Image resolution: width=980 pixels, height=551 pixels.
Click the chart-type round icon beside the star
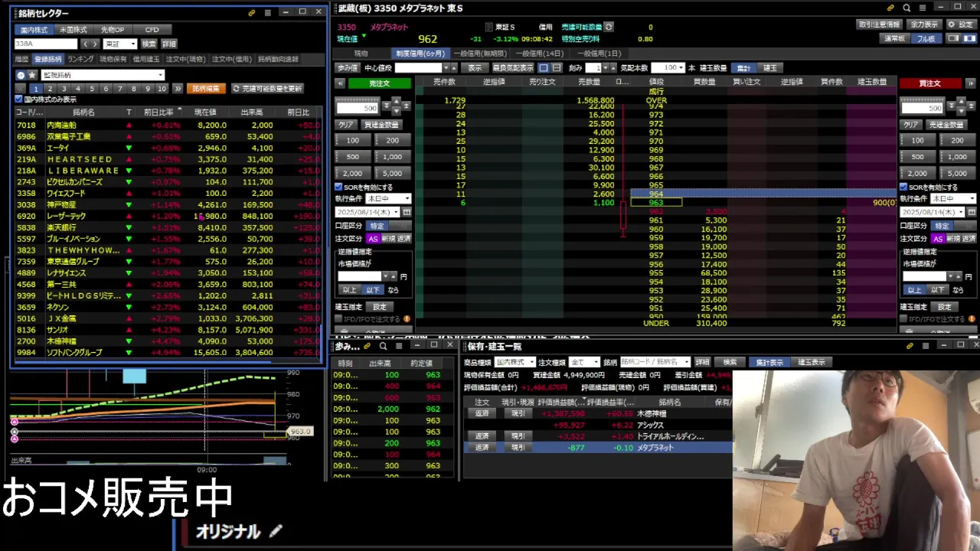pyautogui.click(x=21, y=75)
